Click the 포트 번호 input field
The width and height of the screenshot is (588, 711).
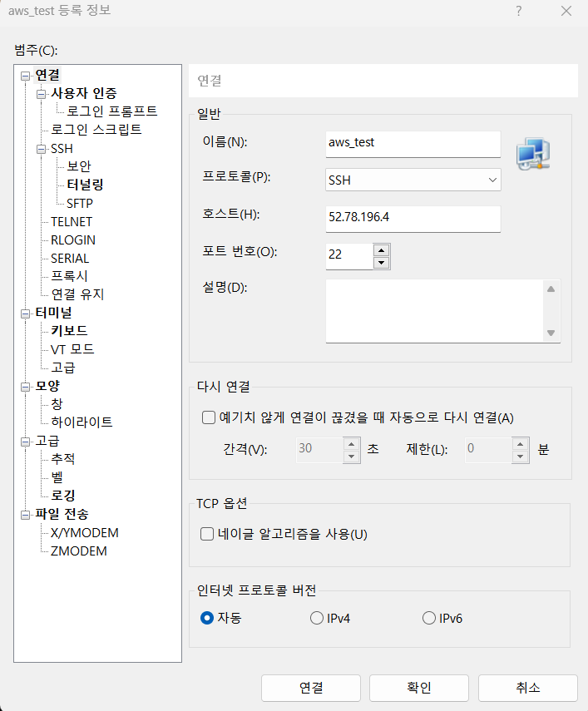point(349,256)
